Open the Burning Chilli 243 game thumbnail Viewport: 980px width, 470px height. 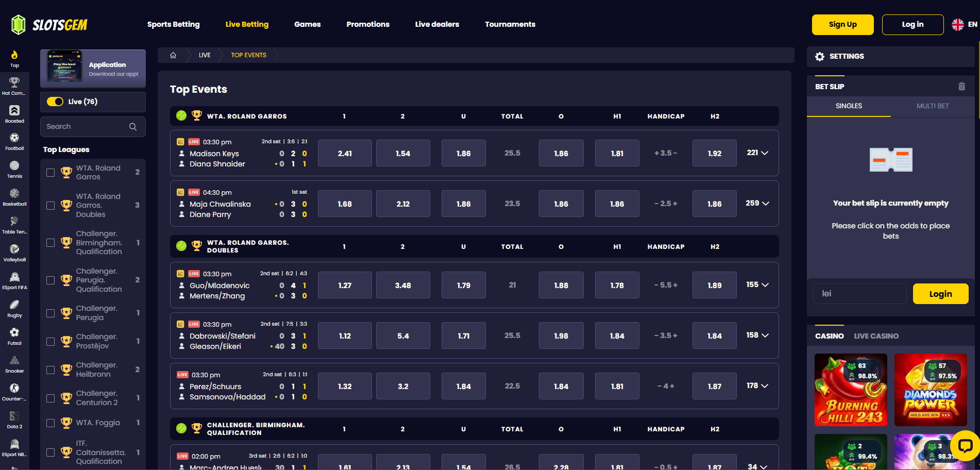(851, 390)
